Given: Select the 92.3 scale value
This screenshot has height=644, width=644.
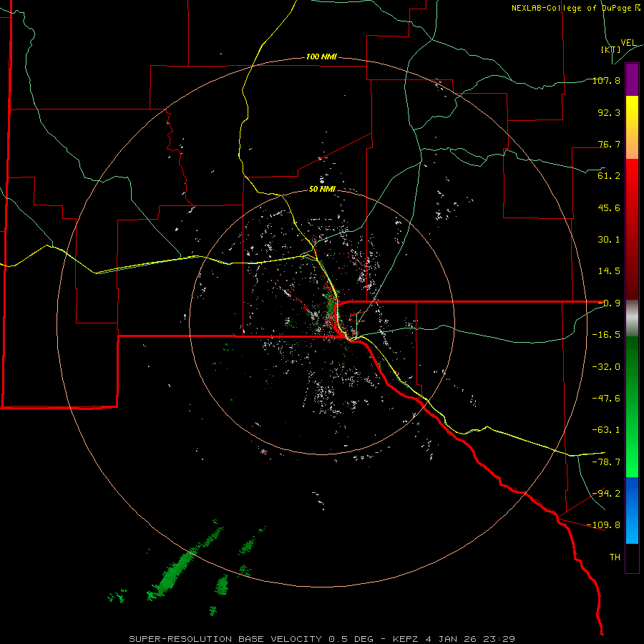Looking at the screenshot, I should pos(609,112).
